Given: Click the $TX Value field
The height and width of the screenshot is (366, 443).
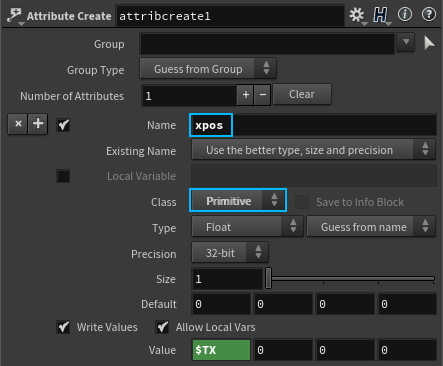Looking at the screenshot, I should [221, 350].
